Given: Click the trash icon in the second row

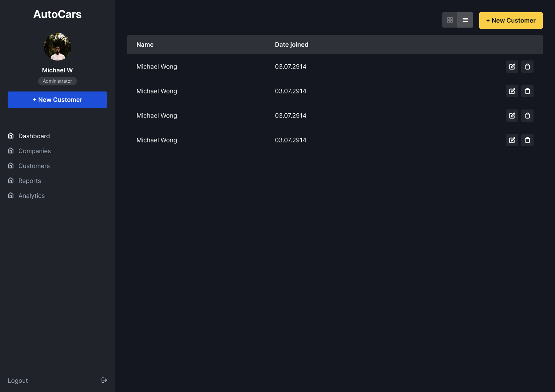Looking at the screenshot, I should point(527,91).
